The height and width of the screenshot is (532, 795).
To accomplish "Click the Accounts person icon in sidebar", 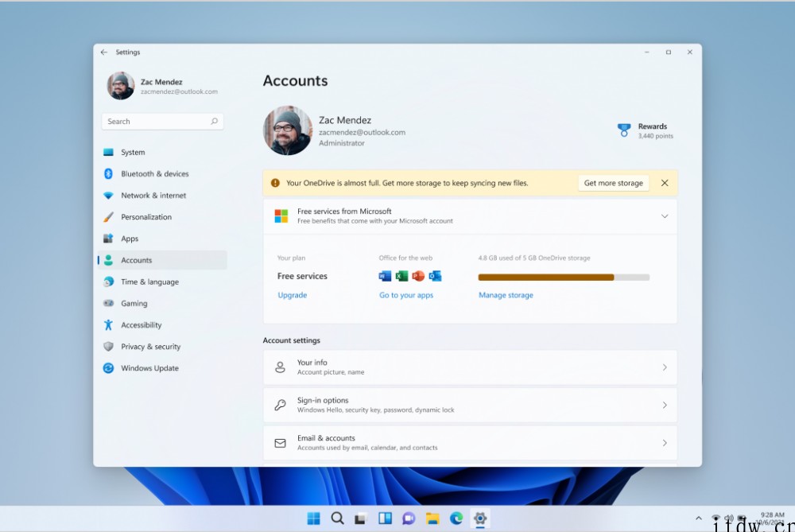I will tap(108, 260).
